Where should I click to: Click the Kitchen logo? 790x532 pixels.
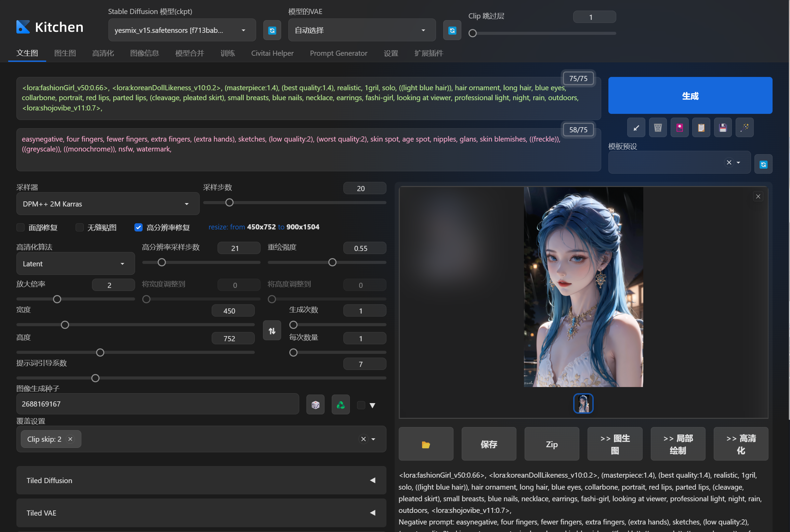coord(50,27)
